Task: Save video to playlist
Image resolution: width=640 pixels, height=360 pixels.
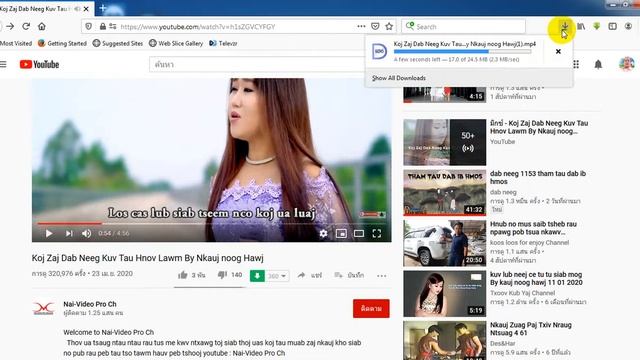Action: click(349, 276)
